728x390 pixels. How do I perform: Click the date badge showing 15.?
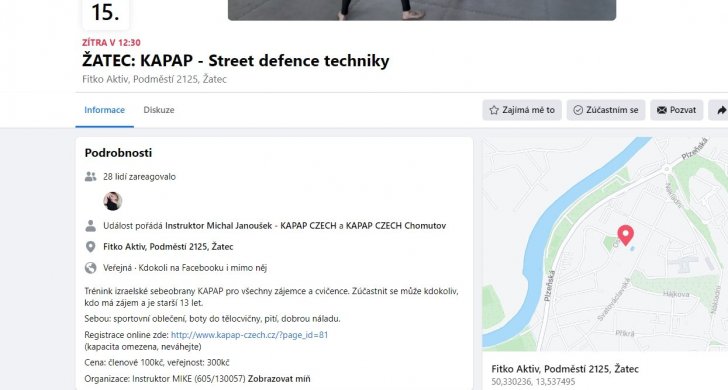(105, 13)
